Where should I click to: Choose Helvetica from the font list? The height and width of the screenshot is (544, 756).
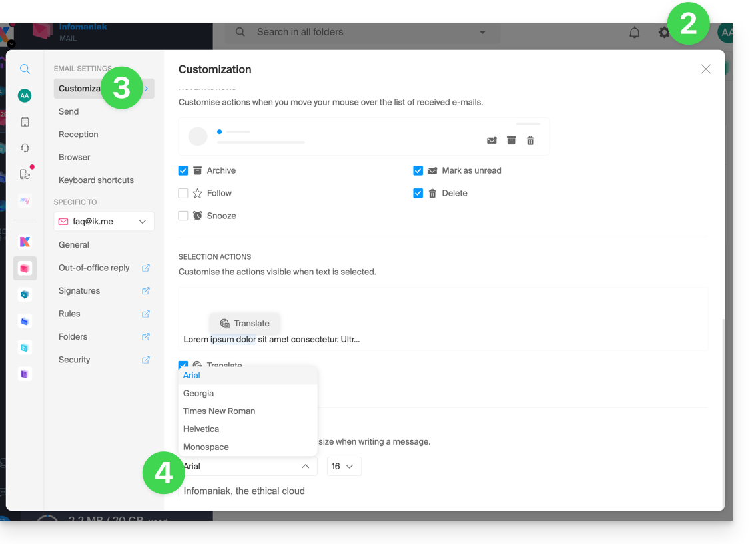pyautogui.click(x=248, y=429)
